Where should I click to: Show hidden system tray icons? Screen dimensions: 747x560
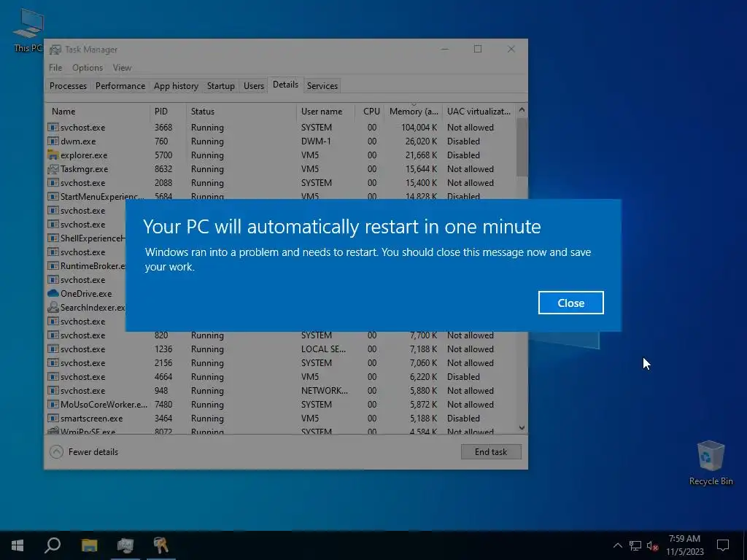[617, 545]
